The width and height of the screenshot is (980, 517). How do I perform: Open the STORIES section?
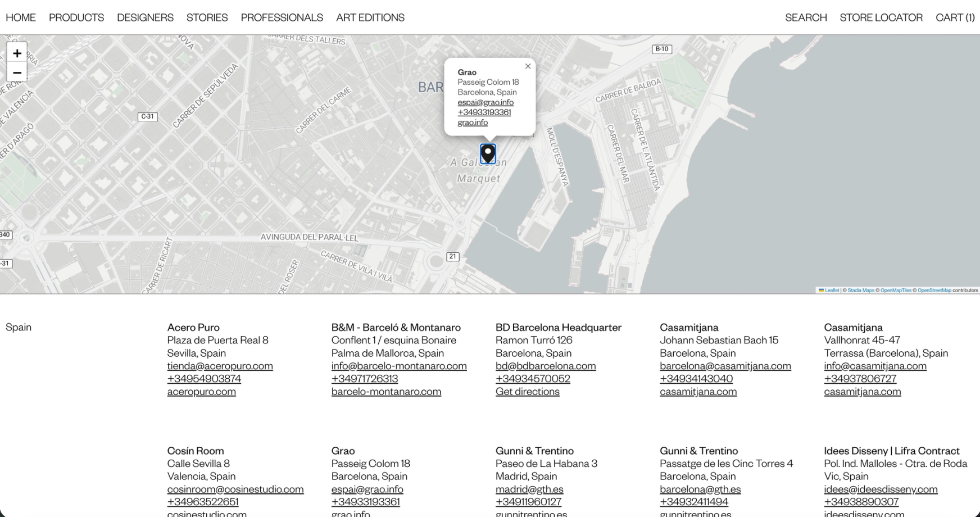pyautogui.click(x=207, y=17)
